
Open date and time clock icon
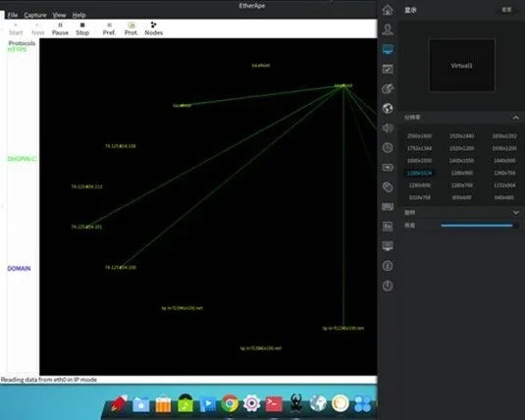coord(388,148)
